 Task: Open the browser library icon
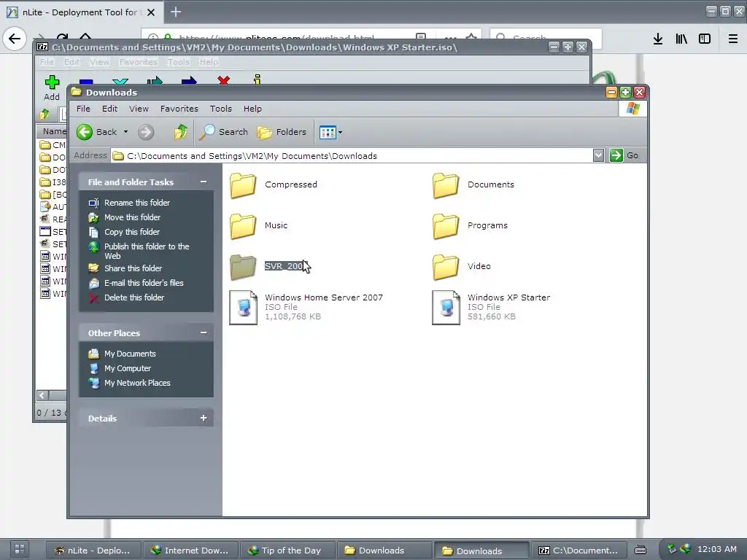point(681,39)
